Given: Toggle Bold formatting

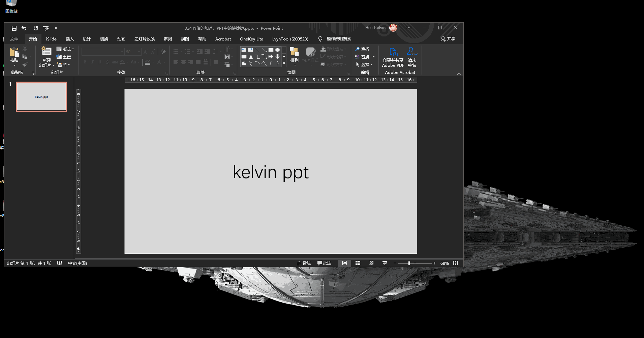Looking at the screenshot, I should pos(85,62).
